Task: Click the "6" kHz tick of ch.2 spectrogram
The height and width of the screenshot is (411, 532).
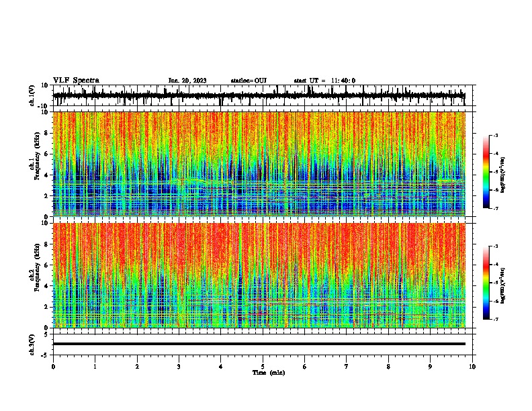Action: 46,265
